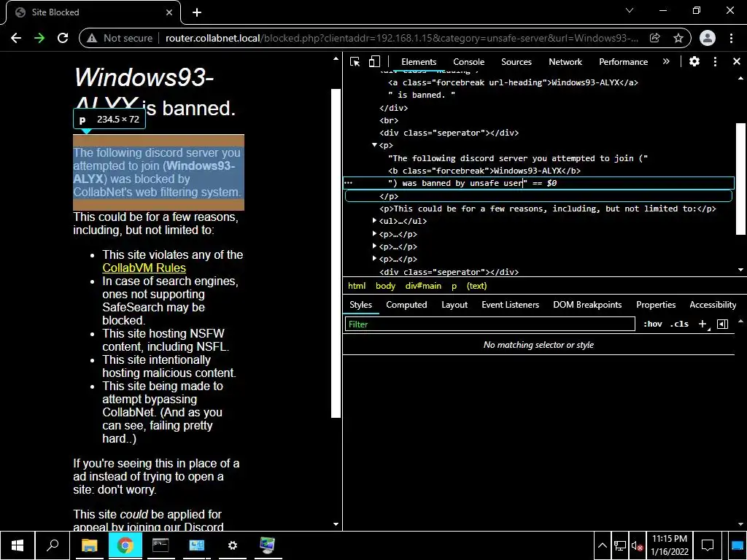Toggle the device toolbar in DevTools
Screen dimensions: 747x560
374,61
